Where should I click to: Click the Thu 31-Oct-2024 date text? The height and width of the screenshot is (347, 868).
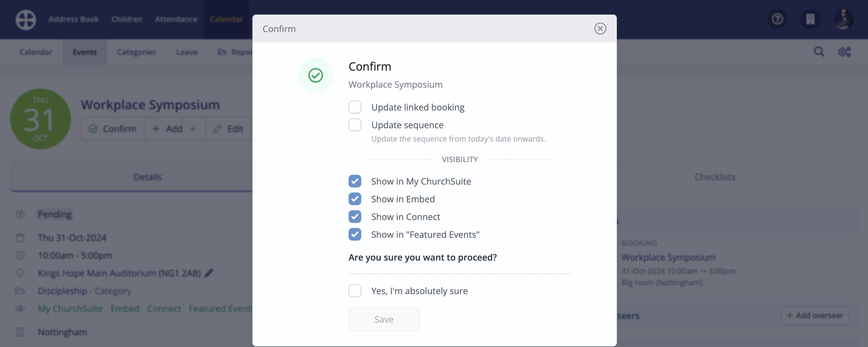tap(72, 238)
